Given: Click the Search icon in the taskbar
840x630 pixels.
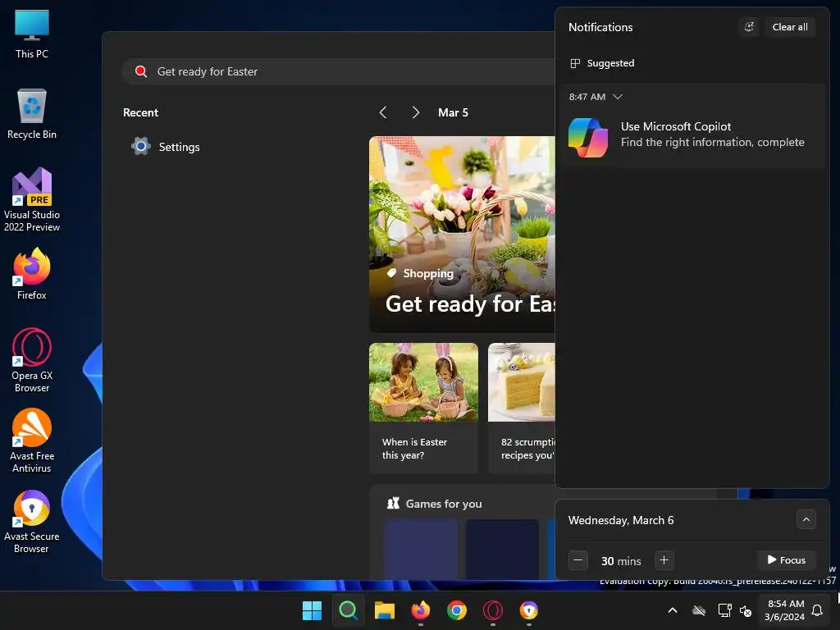Looking at the screenshot, I should coord(348,610).
